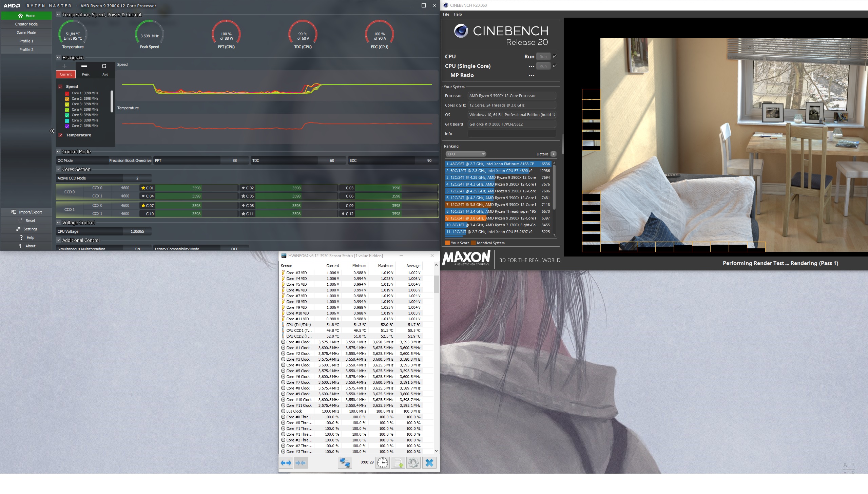This screenshot has width=868, height=494.
Task: Toggle the Temperature histogram checkbox
Action: tap(60, 135)
